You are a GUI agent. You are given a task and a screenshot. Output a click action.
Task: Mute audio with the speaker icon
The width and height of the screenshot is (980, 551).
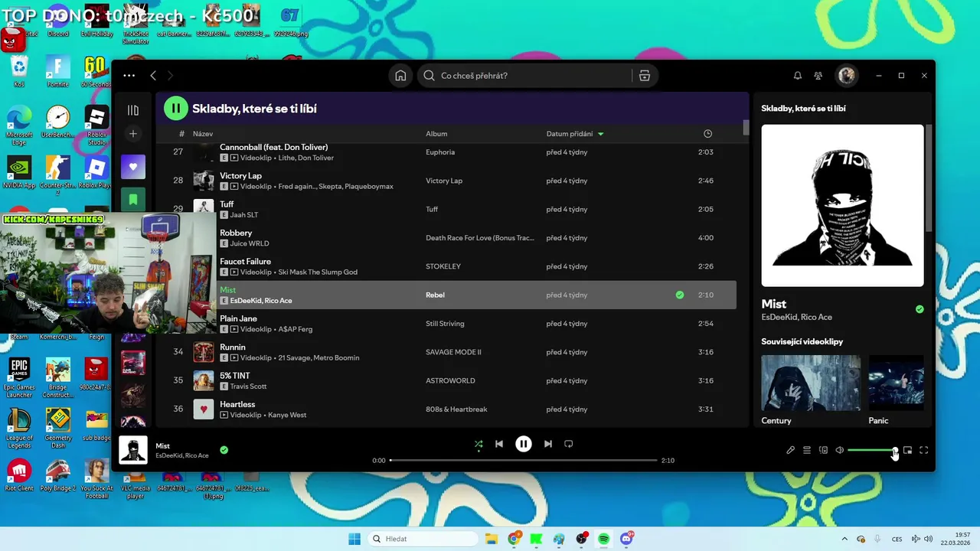click(839, 450)
